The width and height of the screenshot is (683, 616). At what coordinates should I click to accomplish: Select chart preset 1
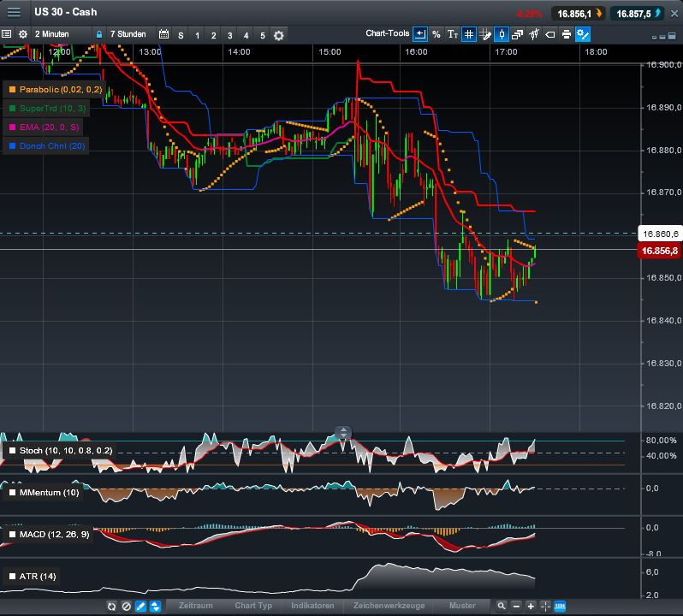click(x=198, y=36)
